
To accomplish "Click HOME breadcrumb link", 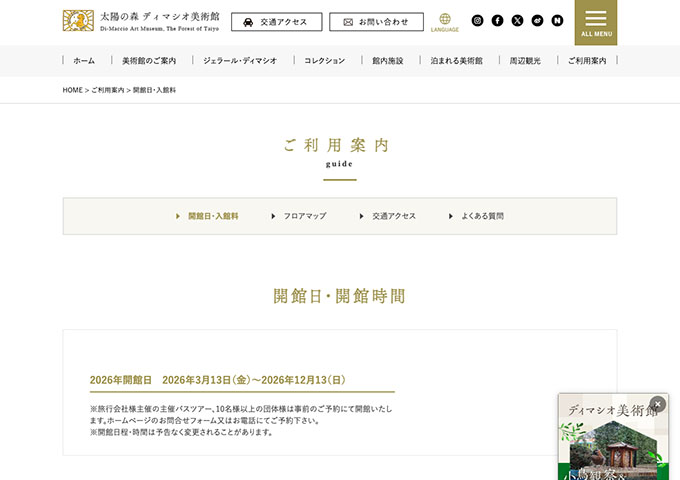I will (72, 90).
